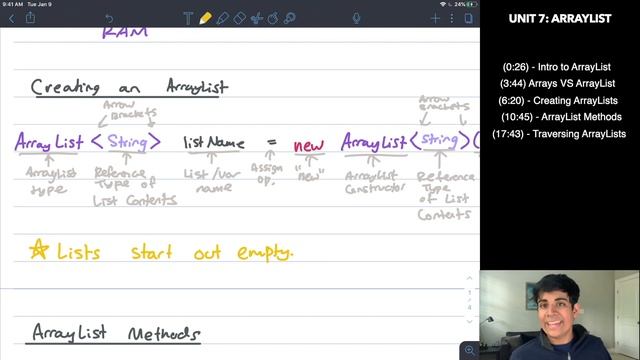Jump to '(17:43) - Traversing ArrayLists' chapter
The width and height of the screenshot is (640, 360).
(559, 134)
